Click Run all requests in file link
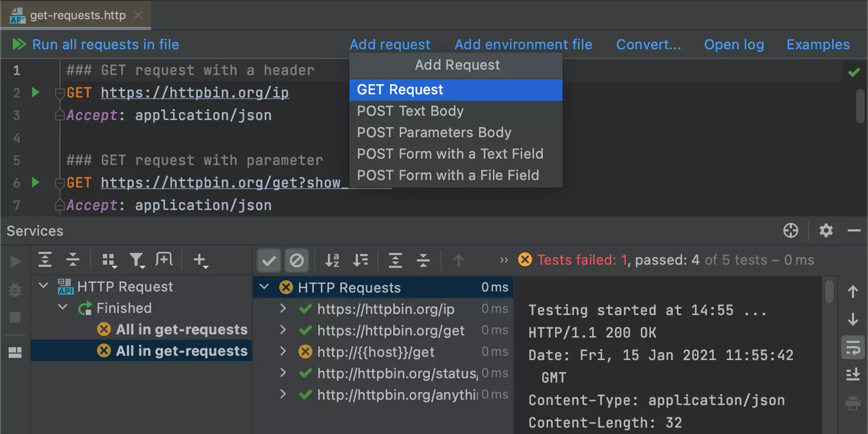This screenshot has width=868, height=434. (x=106, y=44)
